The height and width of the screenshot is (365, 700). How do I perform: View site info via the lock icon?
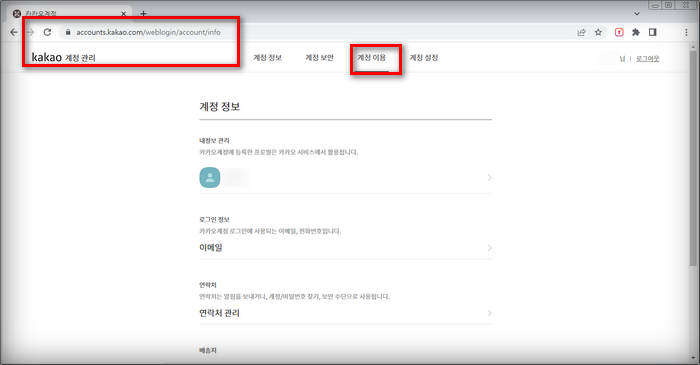(68, 32)
